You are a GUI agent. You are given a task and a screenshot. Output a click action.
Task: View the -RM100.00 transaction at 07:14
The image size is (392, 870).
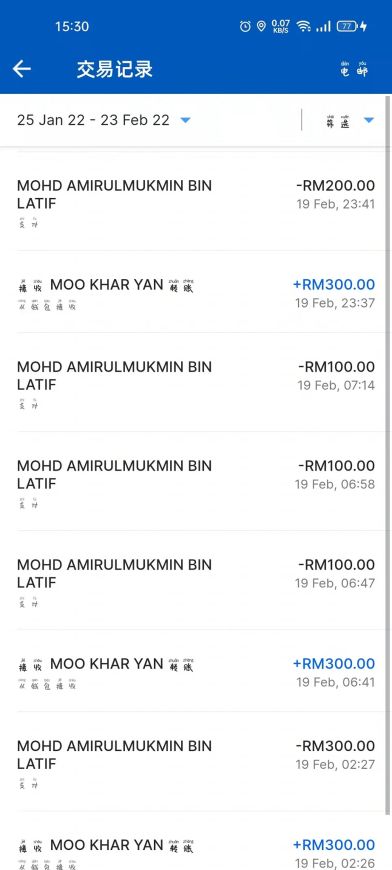[196, 382]
